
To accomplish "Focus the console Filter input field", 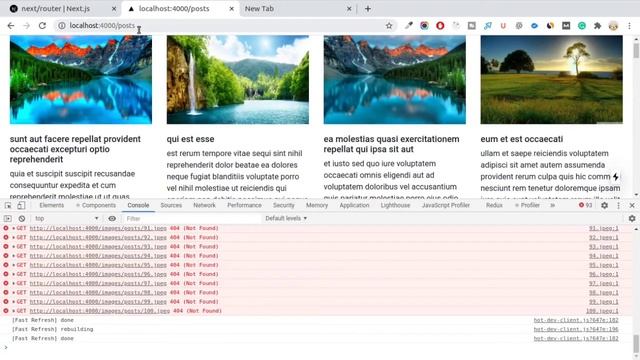I will click(192, 218).
